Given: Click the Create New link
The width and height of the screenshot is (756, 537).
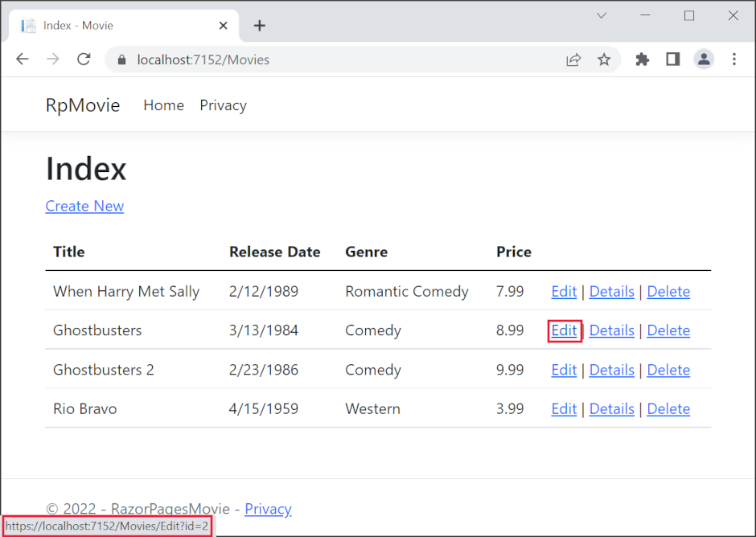Looking at the screenshot, I should tap(84, 206).
